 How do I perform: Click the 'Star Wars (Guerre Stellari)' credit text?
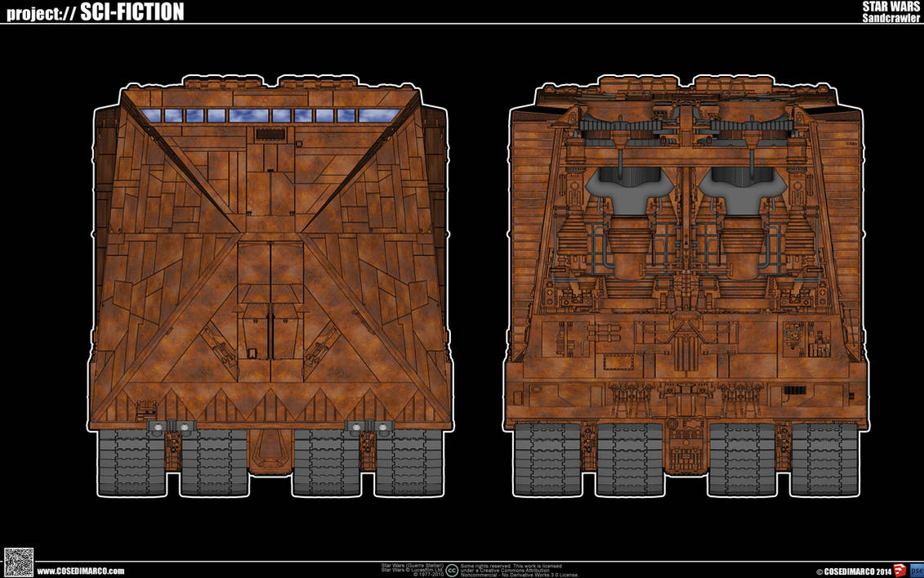click(x=412, y=570)
